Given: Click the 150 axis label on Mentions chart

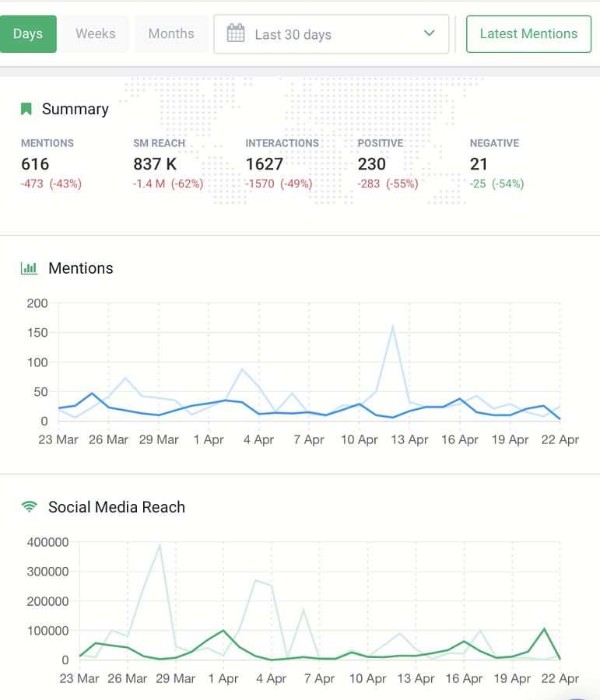Looking at the screenshot, I should click(37, 333).
